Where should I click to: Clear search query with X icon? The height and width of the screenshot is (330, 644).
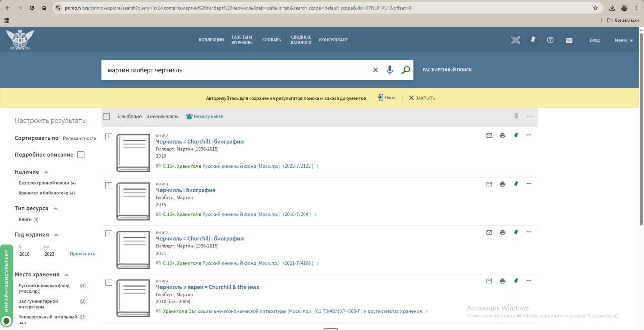pos(375,70)
